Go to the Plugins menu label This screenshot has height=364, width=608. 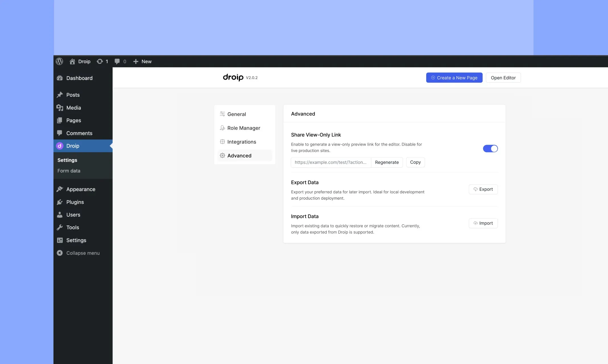pyautogui.click(x=75, y=202)
